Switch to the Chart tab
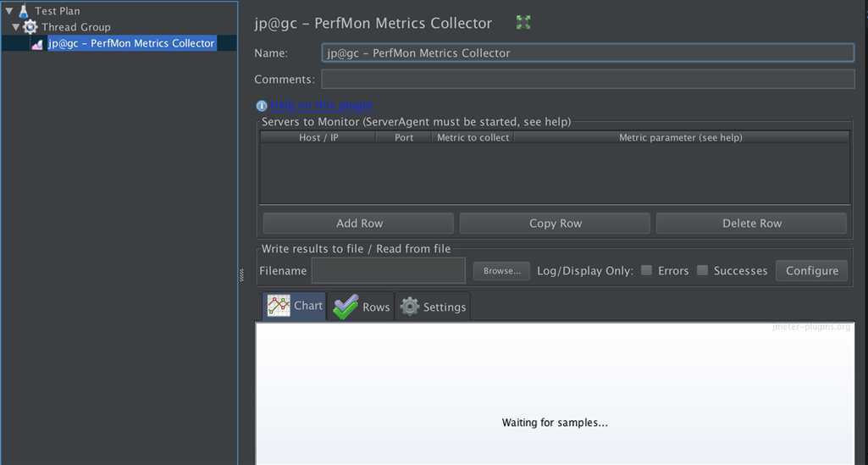Image resolution: width=868 pixels, height=465 pixels. click(x=295, y=306)
